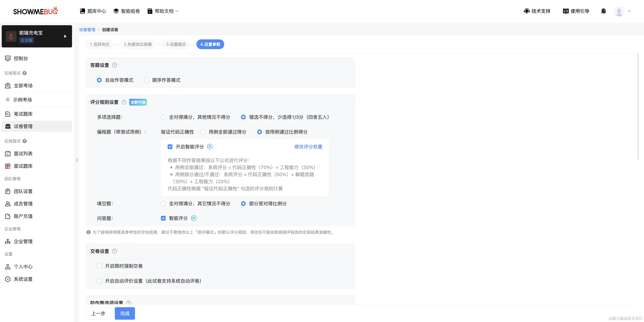
Task: Click the 完成 button
Action: pos(125,313)
